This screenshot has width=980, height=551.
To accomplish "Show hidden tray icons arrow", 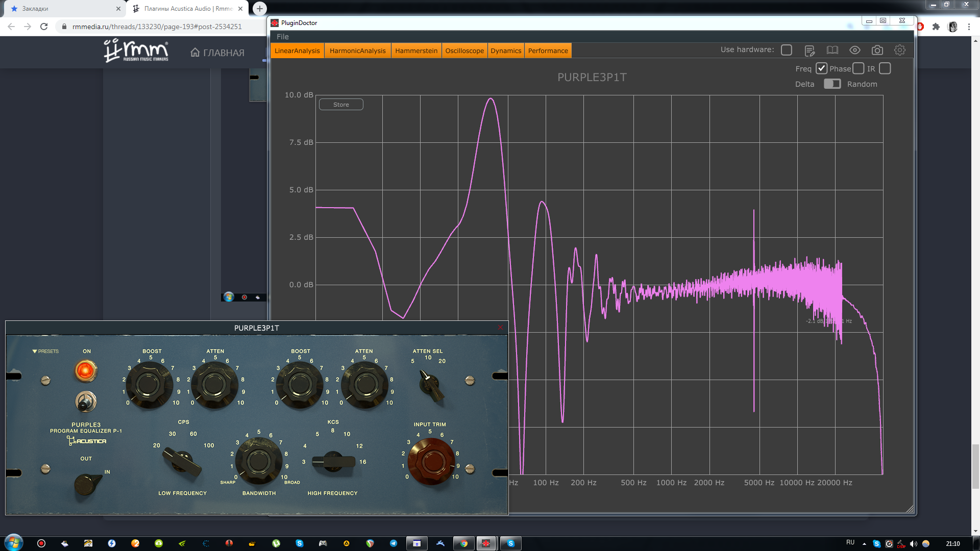I will click(x=864, y=544).
